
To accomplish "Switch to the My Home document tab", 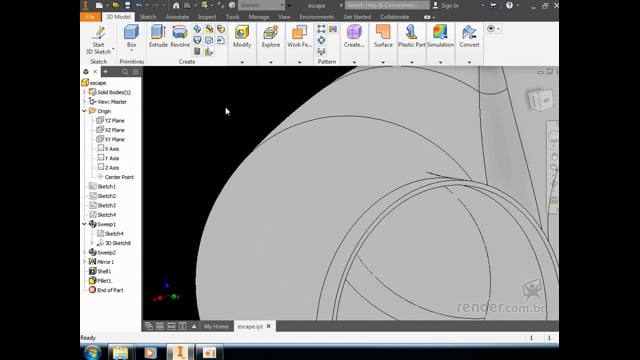I will [216, 326].
